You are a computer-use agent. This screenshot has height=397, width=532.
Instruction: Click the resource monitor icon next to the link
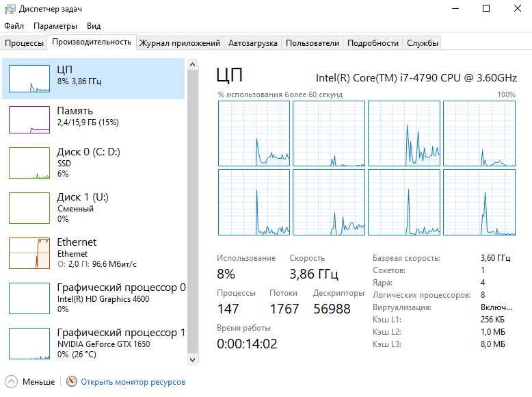(72, 381)
